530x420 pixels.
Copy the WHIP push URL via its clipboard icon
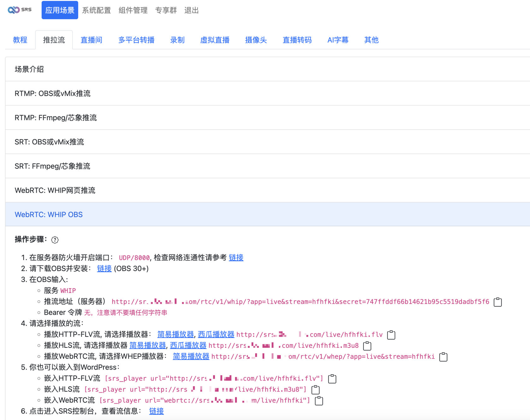coord(498,302)
